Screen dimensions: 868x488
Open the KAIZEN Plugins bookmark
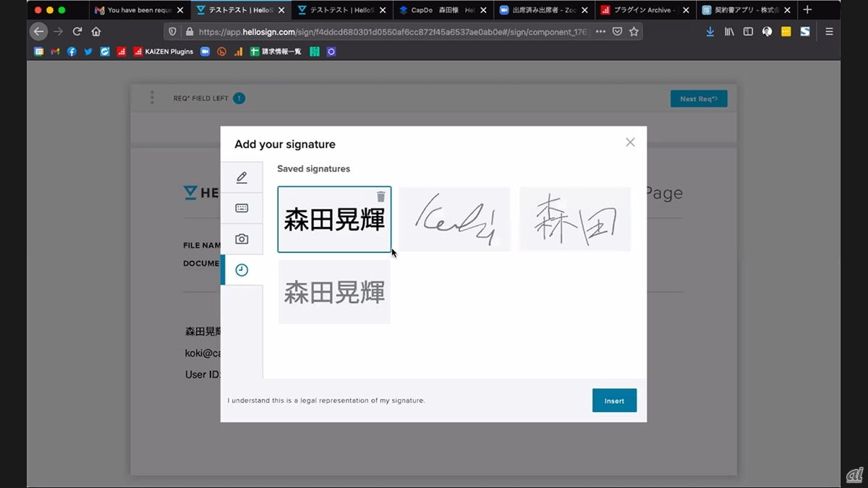[163, 51]
